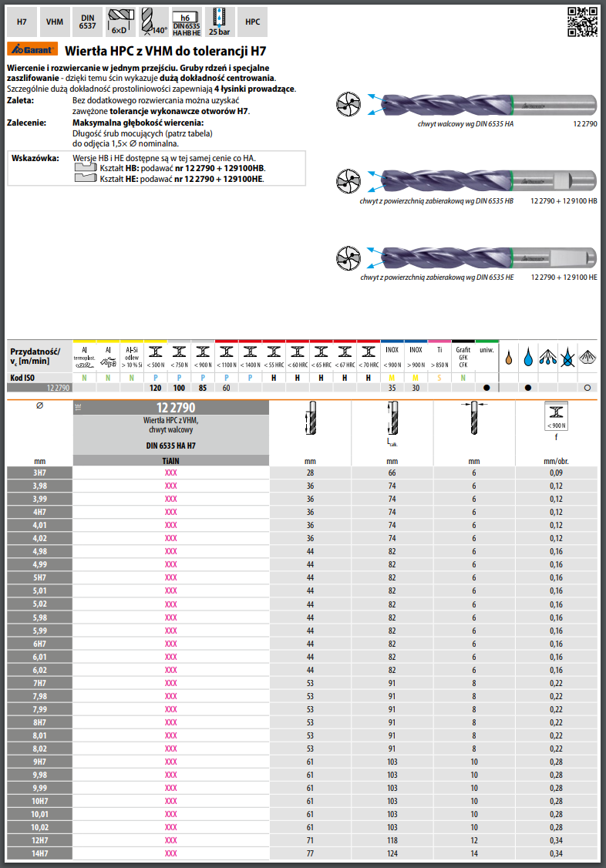Click the H7 tolerance badge

(x=22, y=22)
